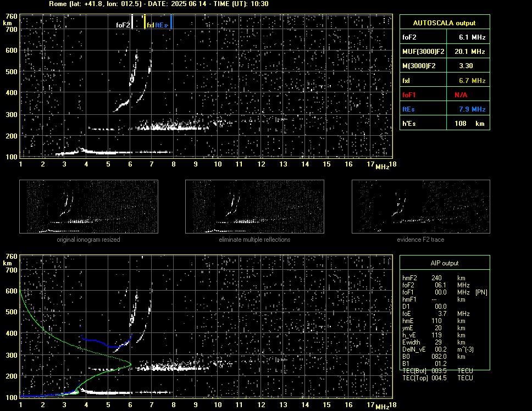Click the [PN] flag beside foF1

[481, 292]
